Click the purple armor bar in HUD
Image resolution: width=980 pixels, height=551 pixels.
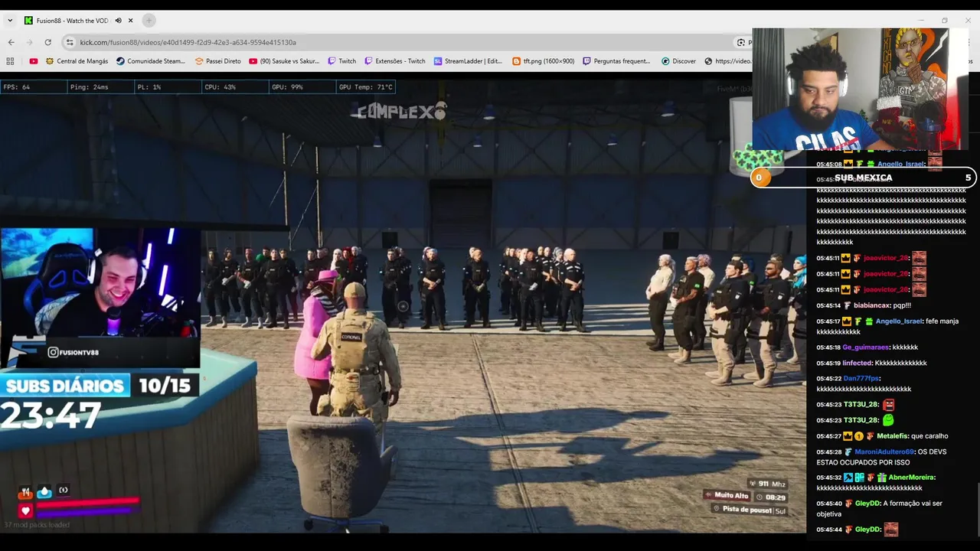click(83, 512)
